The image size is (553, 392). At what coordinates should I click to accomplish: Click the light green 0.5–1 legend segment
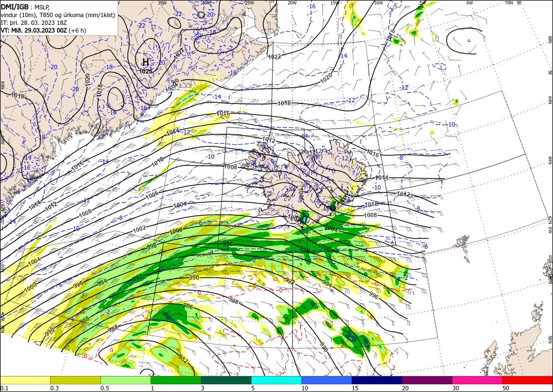coord(126,380)
